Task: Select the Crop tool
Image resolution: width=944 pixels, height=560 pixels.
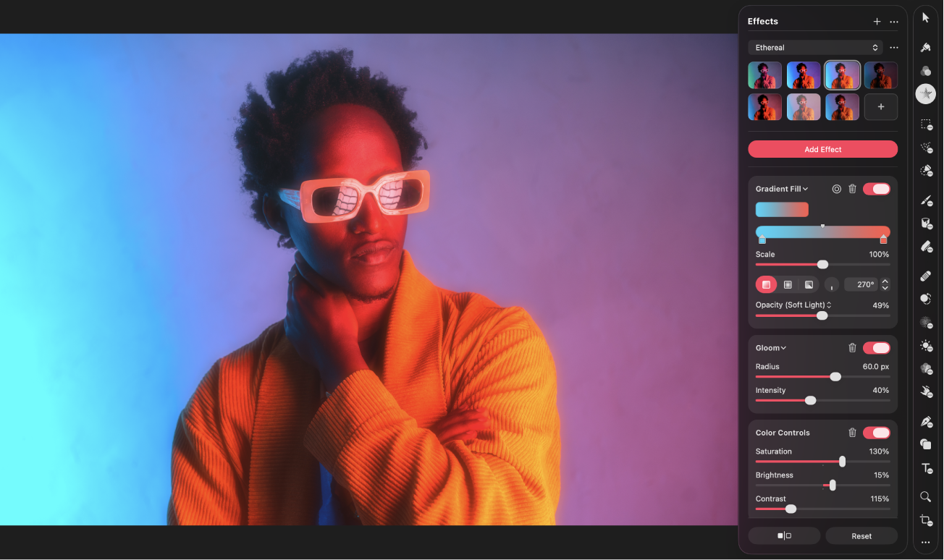Action: point(925,519)
